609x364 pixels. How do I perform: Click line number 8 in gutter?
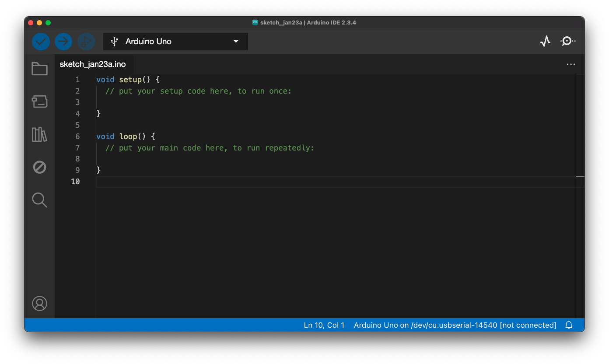77,159
